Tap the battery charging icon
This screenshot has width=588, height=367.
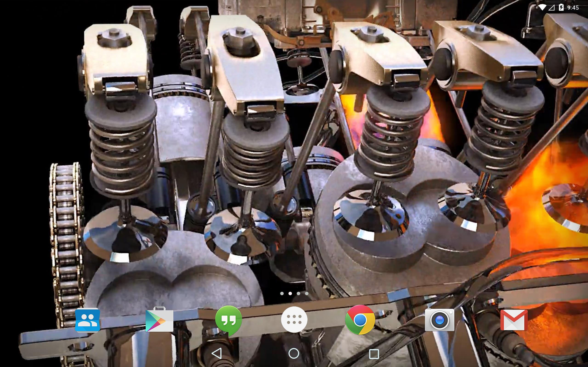[x=561, y=7]
